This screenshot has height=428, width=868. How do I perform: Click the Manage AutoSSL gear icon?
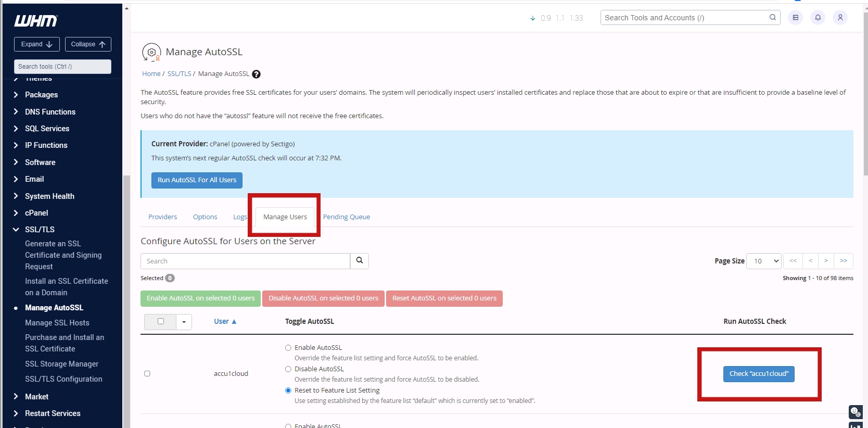(151, 52)
